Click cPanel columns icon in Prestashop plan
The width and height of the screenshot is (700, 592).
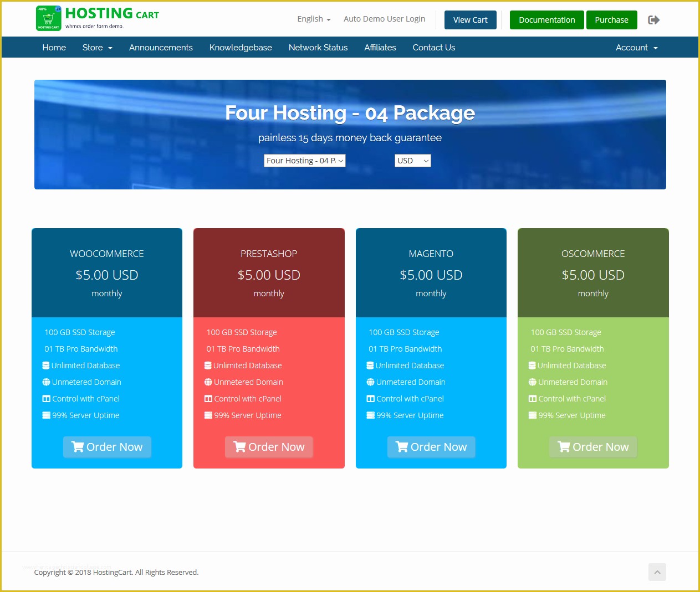click(x=208, y=399)
